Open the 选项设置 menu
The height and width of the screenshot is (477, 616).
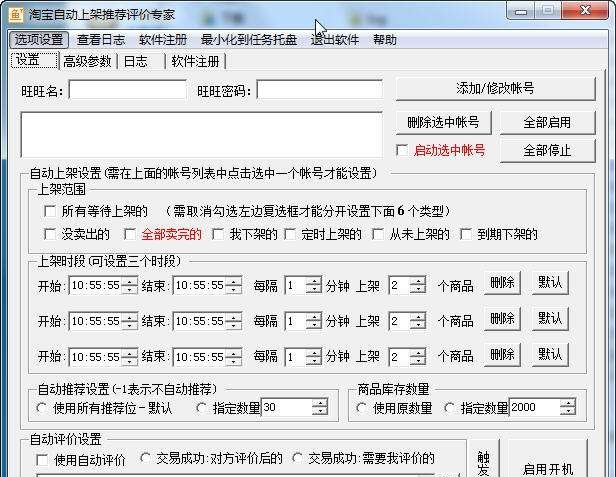(39, 40)
